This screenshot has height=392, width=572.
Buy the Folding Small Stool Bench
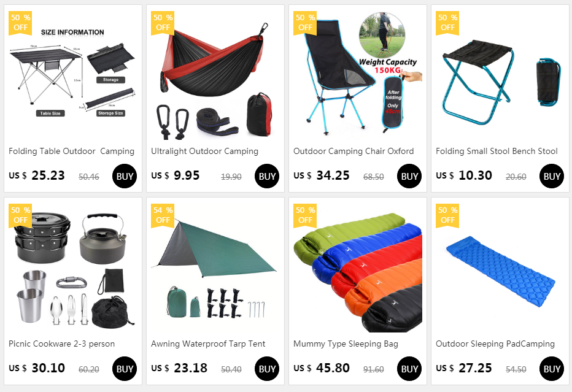pos(551,176)
